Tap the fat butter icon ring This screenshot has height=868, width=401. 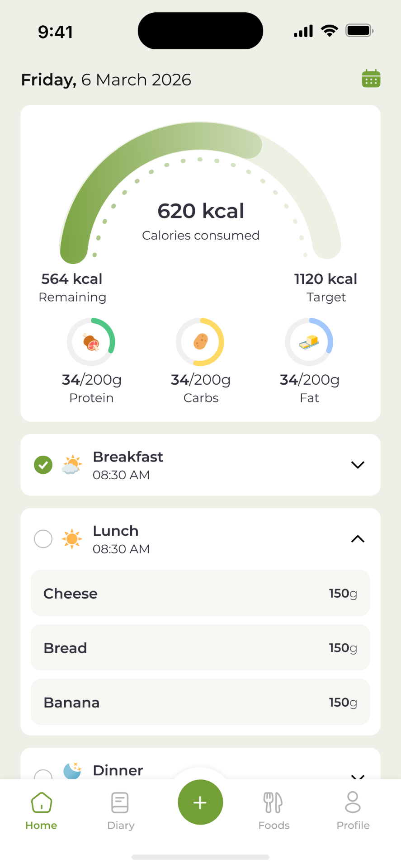coord(309,342)
